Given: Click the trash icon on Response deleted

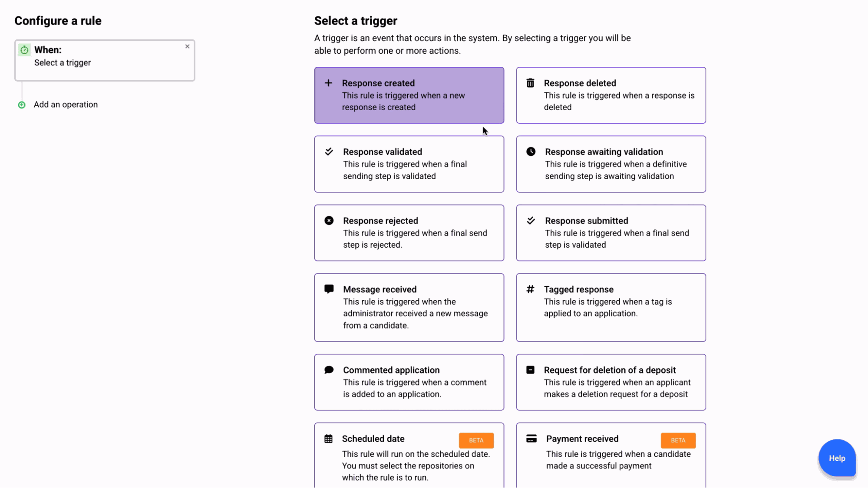Looking at the screenshot, I should 530,83.
